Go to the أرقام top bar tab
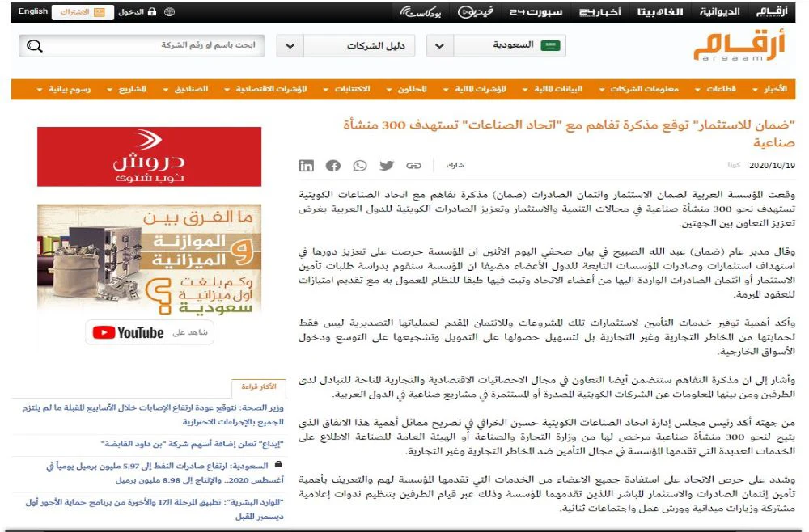This screenshot has width=809, height=532. point(771,12)
